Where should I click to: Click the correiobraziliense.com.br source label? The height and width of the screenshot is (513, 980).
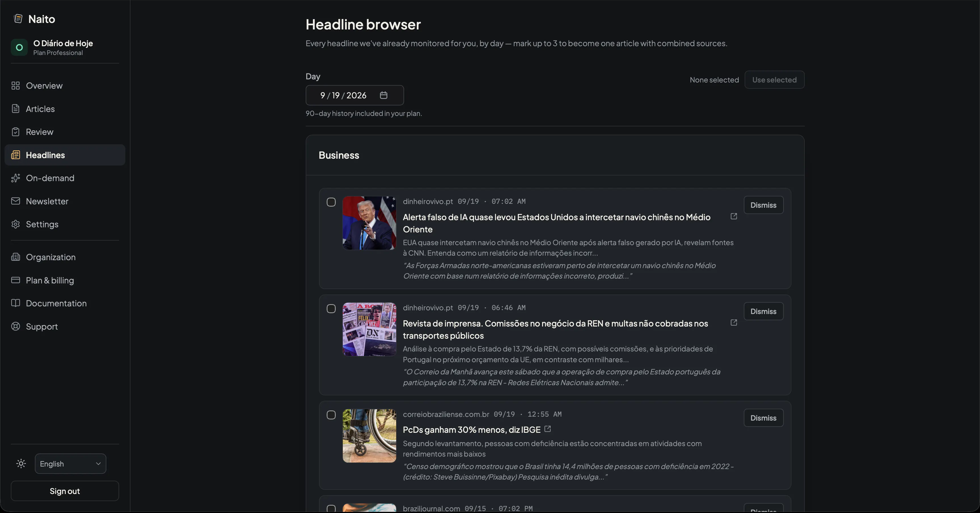coord(446,414)
